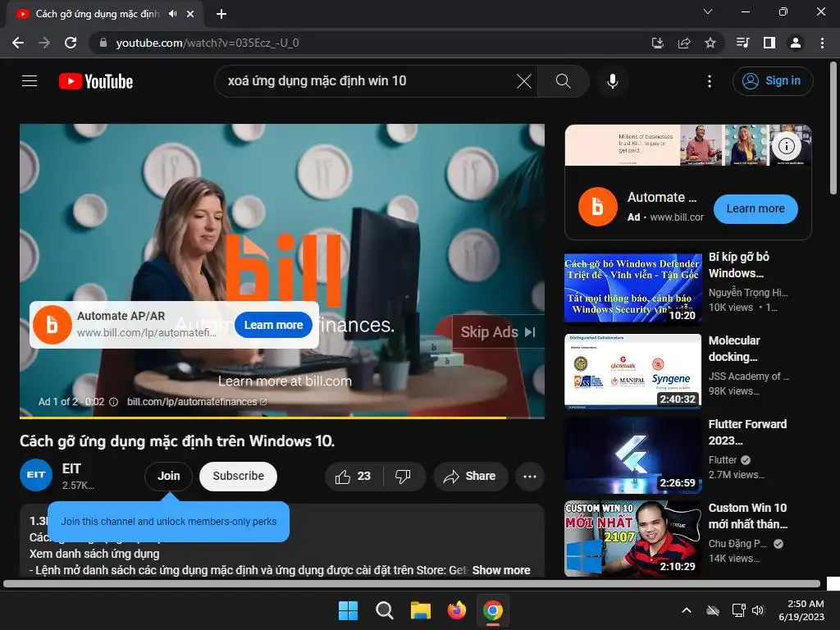Click Skip Ads button
Screen dimensions: 840x630
coord(498,332)
